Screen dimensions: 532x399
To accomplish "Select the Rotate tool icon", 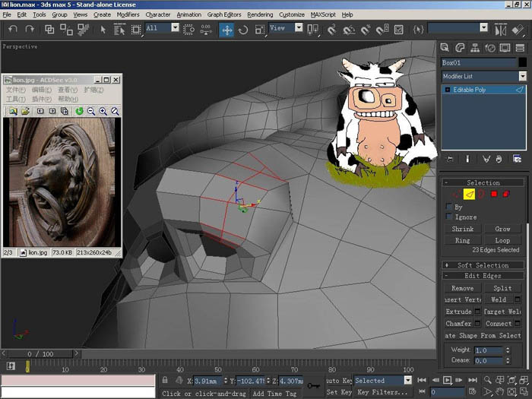I will click(x=243, y=30).
